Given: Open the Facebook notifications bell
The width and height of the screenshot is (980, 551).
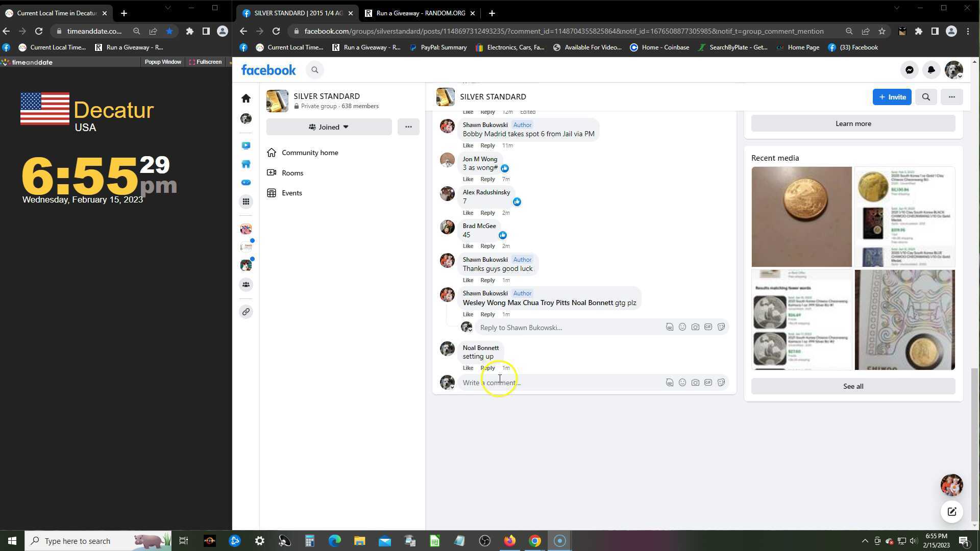Looking at the screenshot, I should point(931,70).
